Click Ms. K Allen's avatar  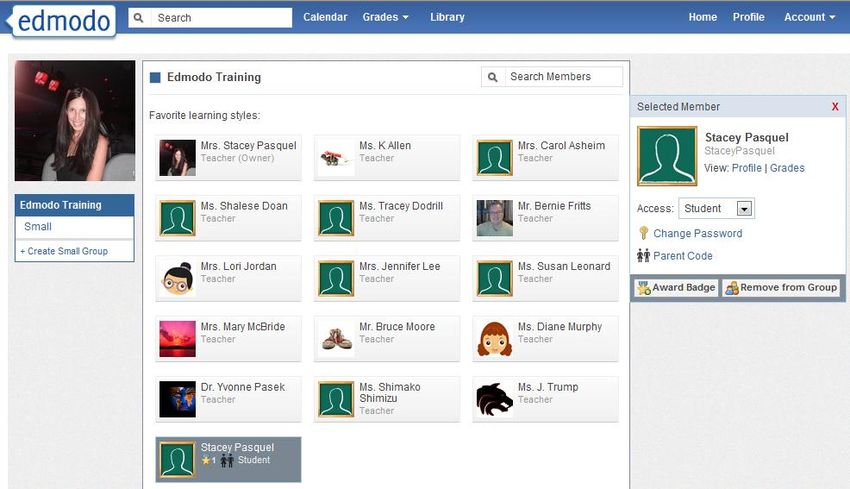336,158
